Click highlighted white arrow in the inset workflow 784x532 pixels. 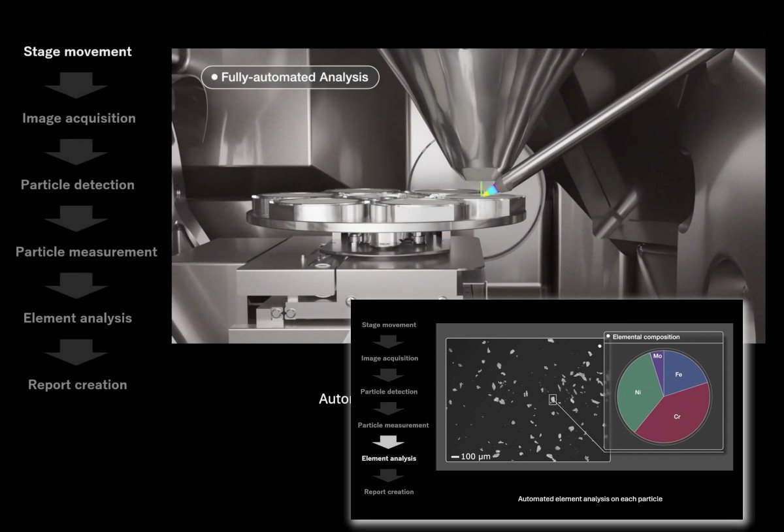click(x=388, y=442)
